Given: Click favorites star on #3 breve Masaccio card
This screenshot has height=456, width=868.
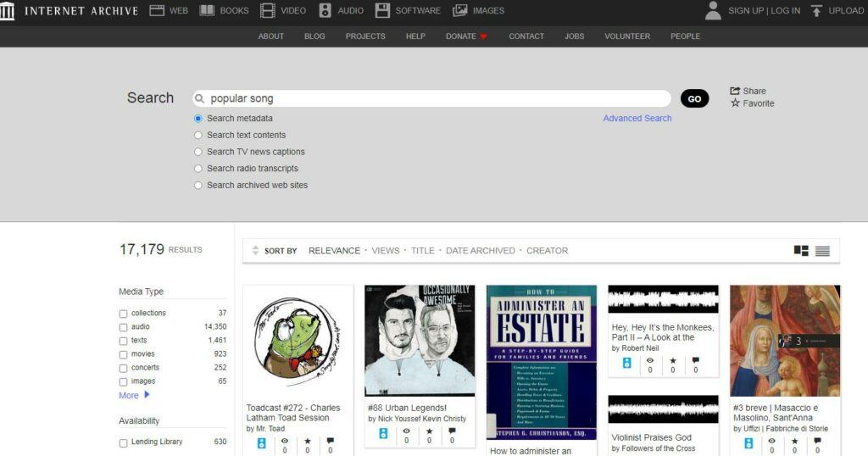Looking at the screenshot, I should coord(794,441).
